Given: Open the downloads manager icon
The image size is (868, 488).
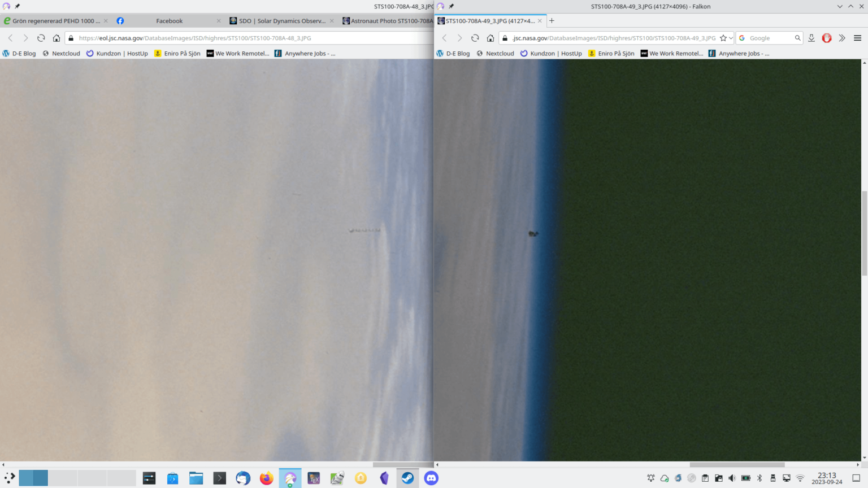Looking at the screenshot, I should [811, 38].
